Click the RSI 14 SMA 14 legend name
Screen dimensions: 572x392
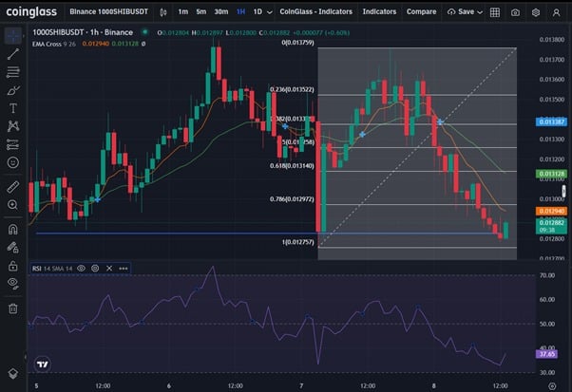pos(52,269)
